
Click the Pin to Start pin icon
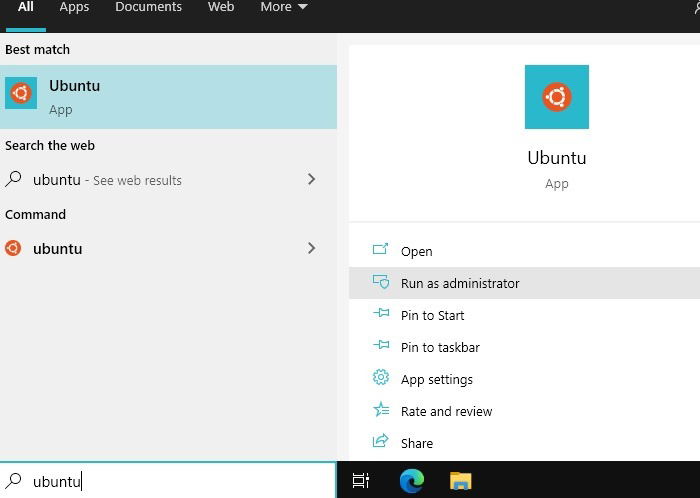[x=381, y=313]
